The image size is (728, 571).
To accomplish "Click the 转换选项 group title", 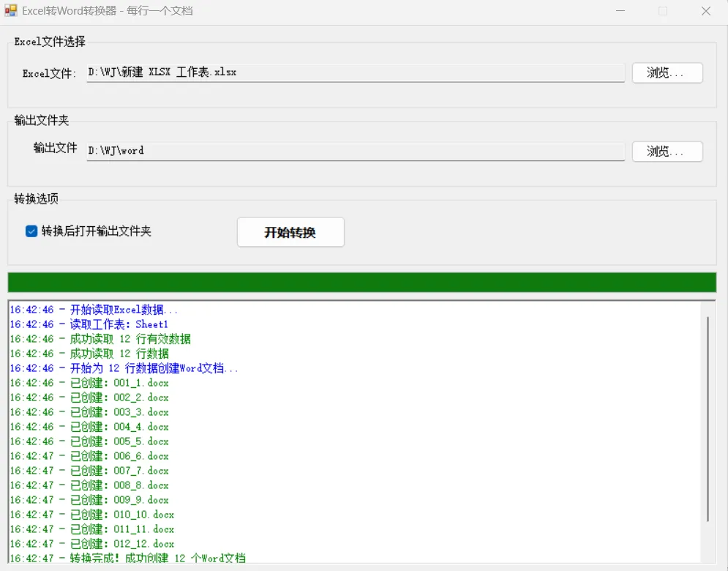I will pyautogui.click(x=36, y=199).
